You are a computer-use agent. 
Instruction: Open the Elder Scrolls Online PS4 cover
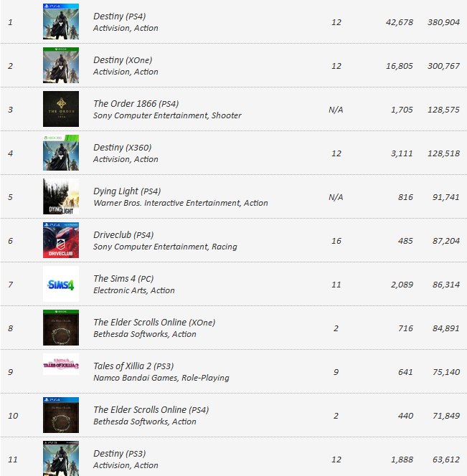(61, 415)
